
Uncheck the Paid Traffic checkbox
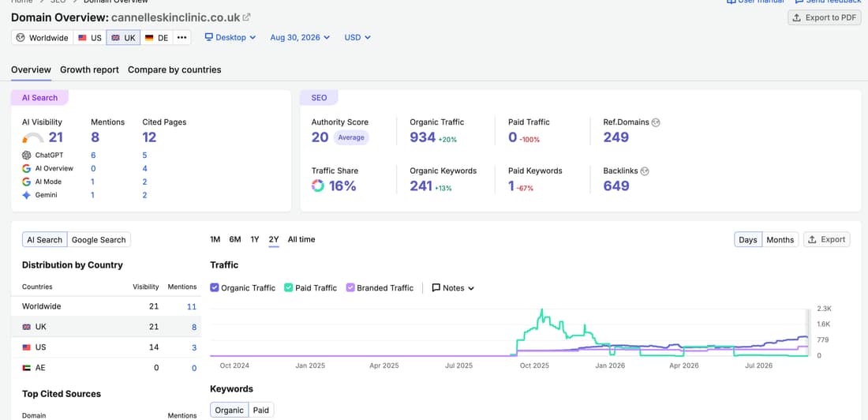[x=288, y=287]
